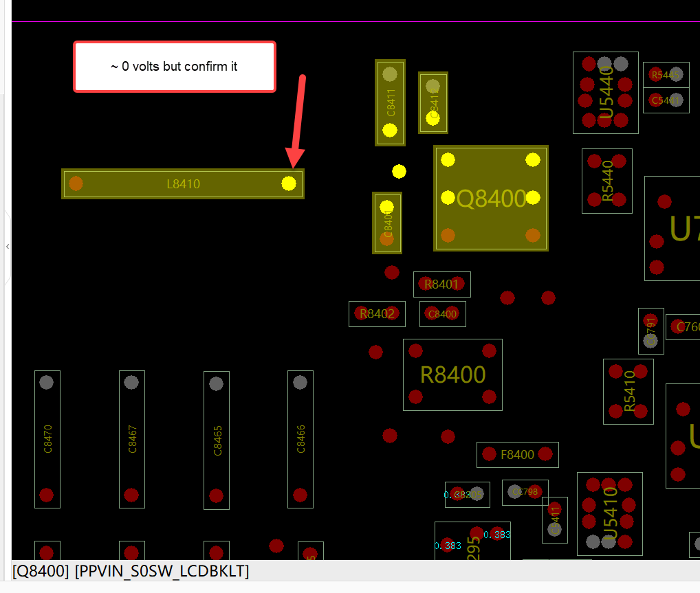The width and height of the screenshot is (700, 593).
Task: Select the R8401 resistor
Action: pyautogui.click(x=442, y=284)
